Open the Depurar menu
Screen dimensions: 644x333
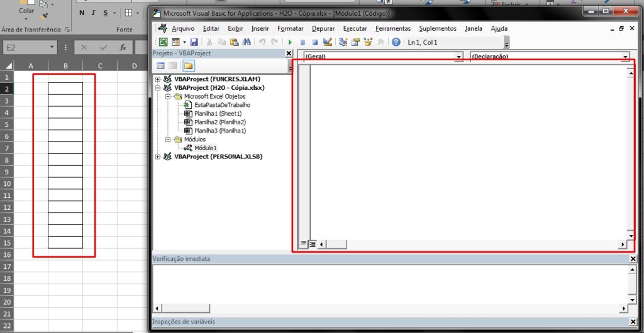coord(323,28)
